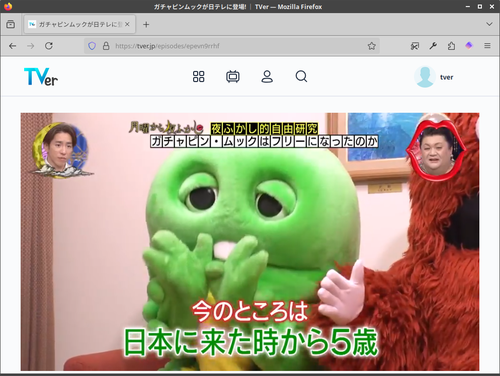Image resolution: width=500 pixels, height=376 pixels.
Task: Go back with Firefox back arrow
Action: (x=13, y=46)
